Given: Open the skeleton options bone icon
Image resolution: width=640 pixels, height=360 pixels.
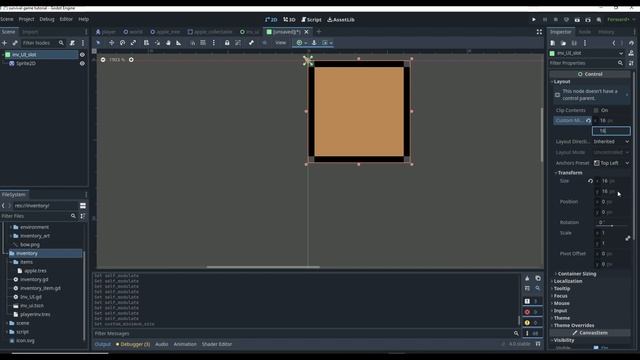Looking at the screenshot, I should point(251,43).
